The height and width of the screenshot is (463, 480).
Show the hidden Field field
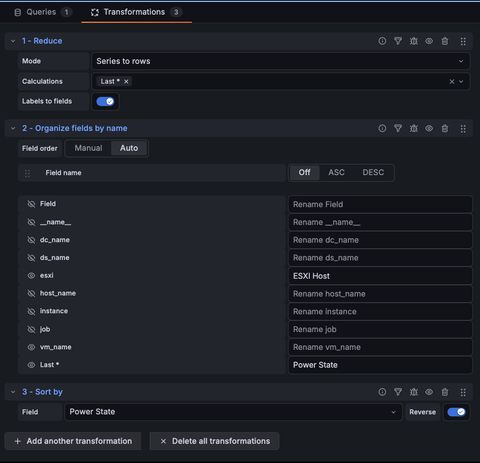click(31, 204)
